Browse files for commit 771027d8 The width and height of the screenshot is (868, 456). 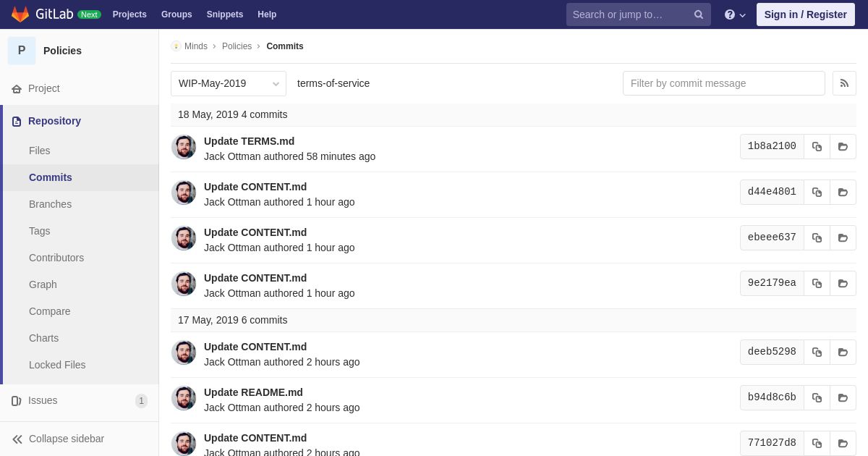point(843,443)
